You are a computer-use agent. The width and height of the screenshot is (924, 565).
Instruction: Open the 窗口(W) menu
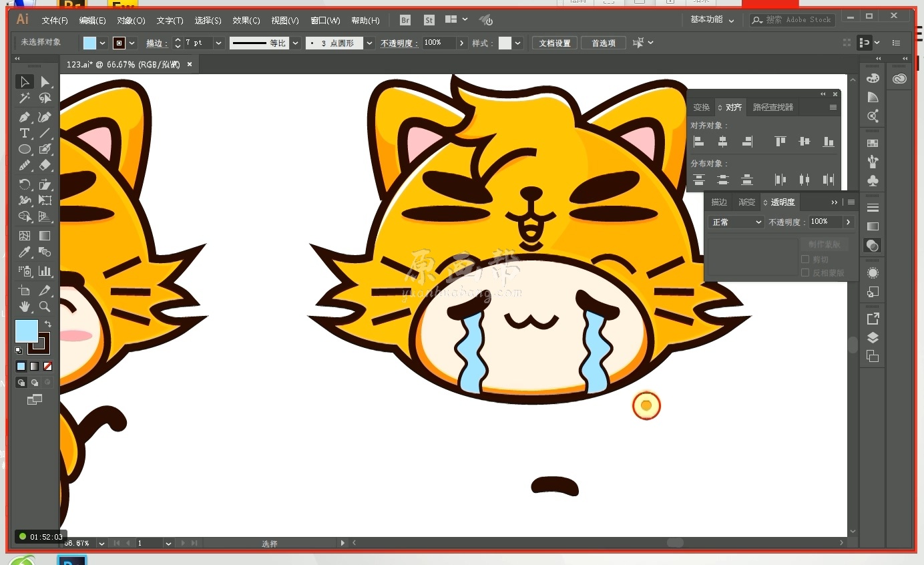click(325, 21)
